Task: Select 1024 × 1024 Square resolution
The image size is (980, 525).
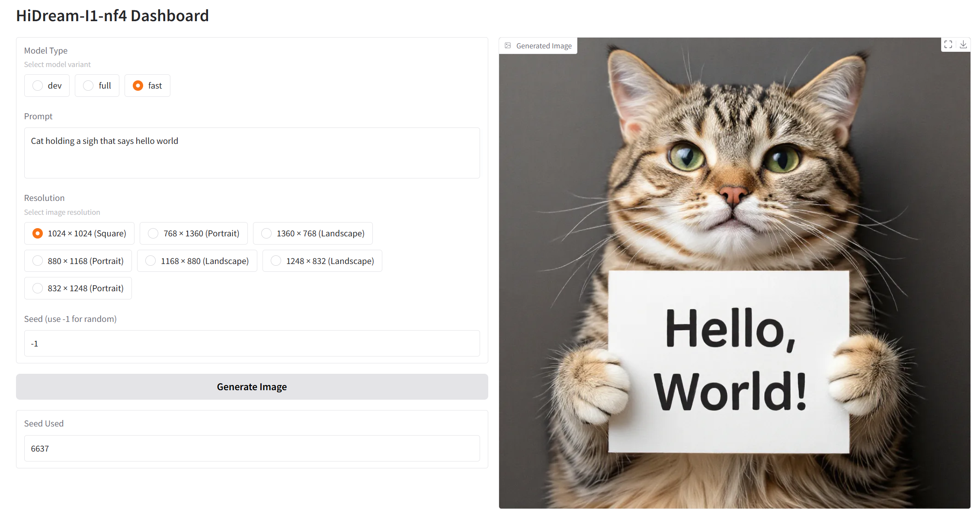Action: click(38, 233)
